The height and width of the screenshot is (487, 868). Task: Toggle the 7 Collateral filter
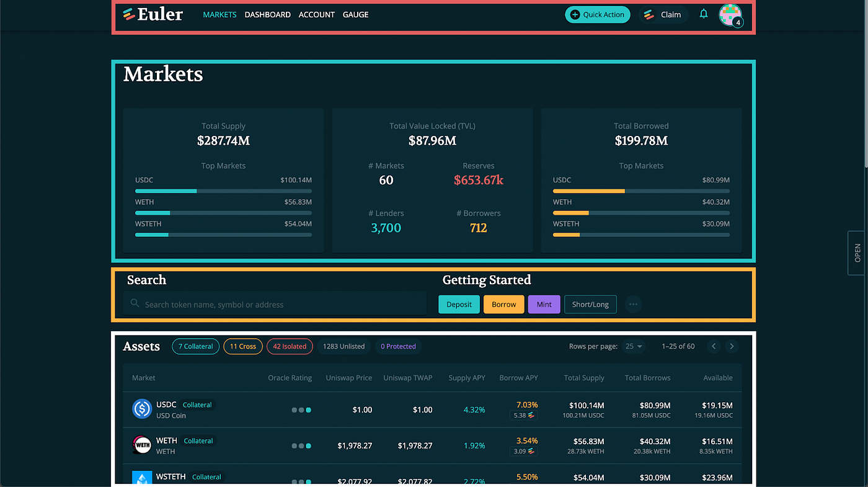(195, 346)
